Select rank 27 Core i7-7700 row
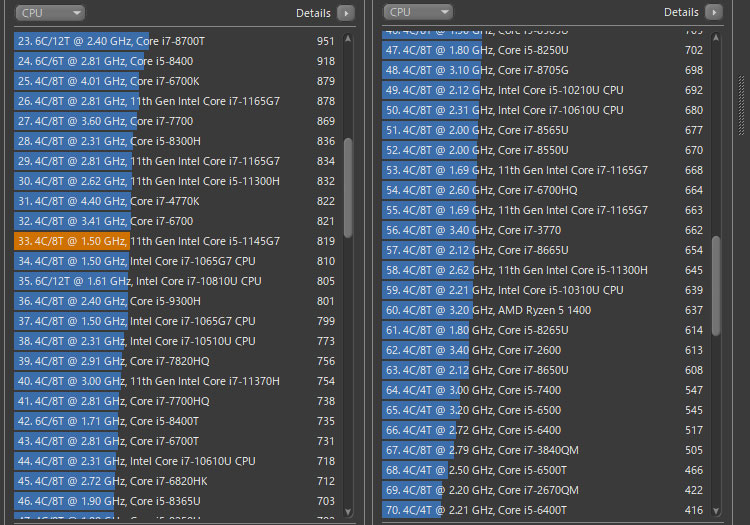 (x=175, y=121)
